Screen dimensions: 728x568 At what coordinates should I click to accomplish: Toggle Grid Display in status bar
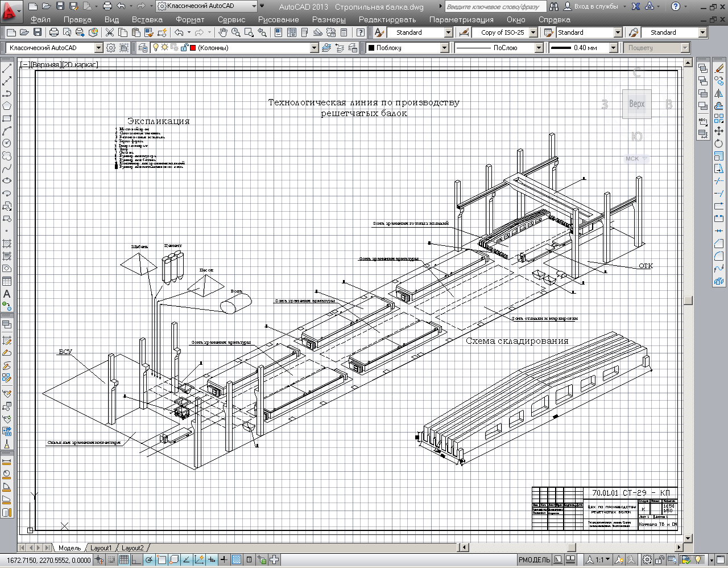[x=124, y=560]
